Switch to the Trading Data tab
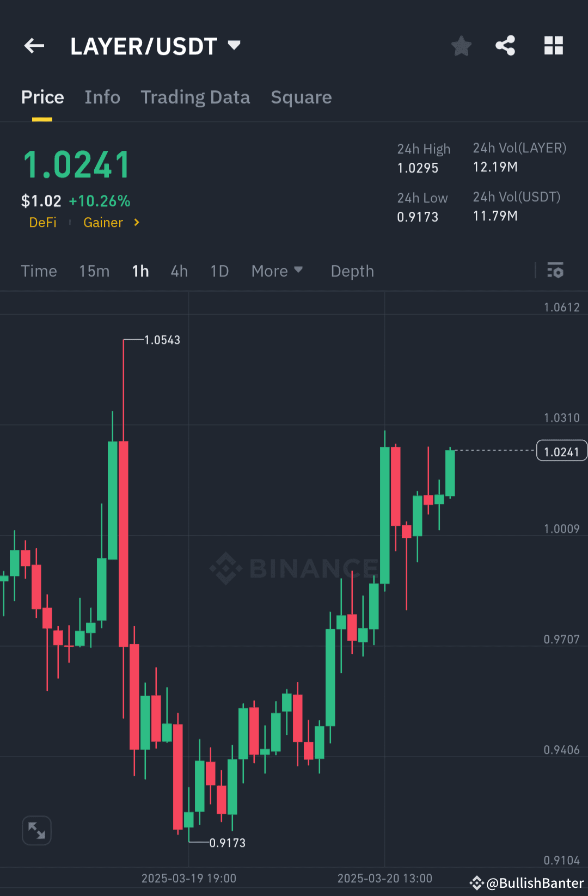588x896 pixels. point(195,97)
